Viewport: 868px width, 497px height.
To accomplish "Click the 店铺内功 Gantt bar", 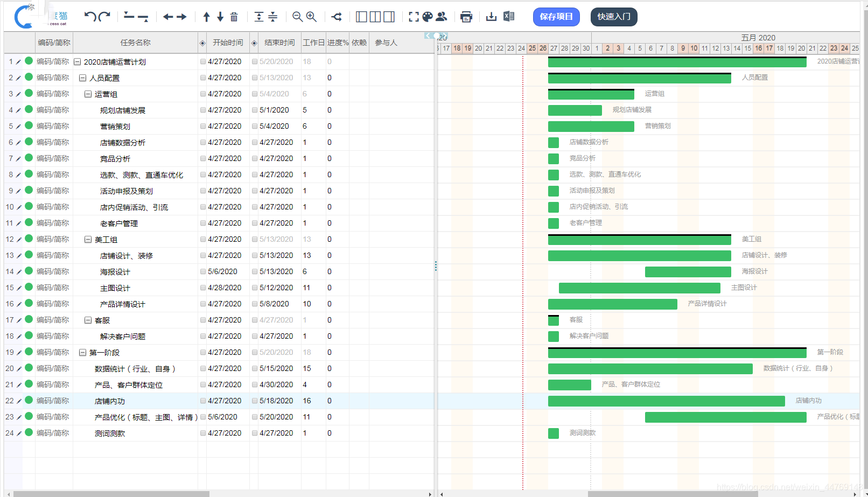I will pos(666,401).
